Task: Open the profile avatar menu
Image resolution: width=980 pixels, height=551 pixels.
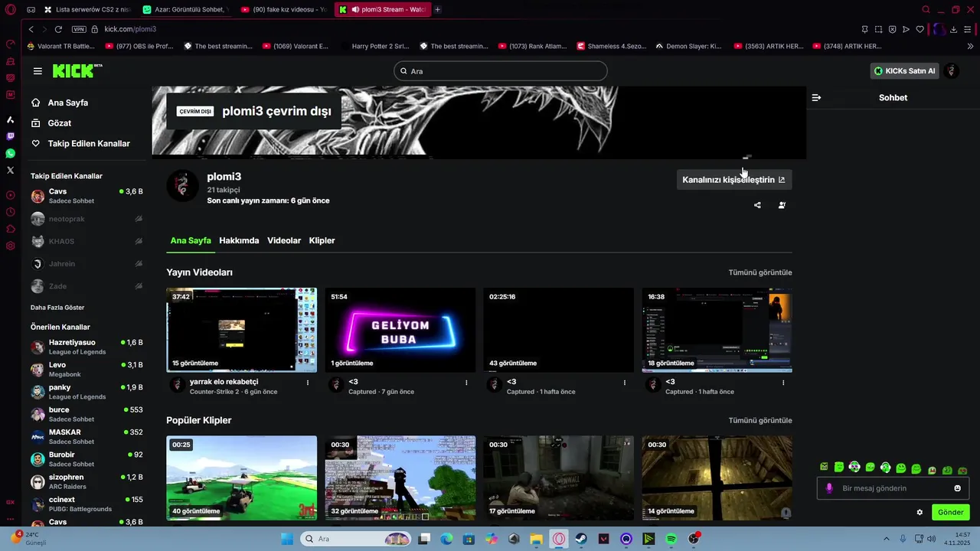Action: coord(951,71)
